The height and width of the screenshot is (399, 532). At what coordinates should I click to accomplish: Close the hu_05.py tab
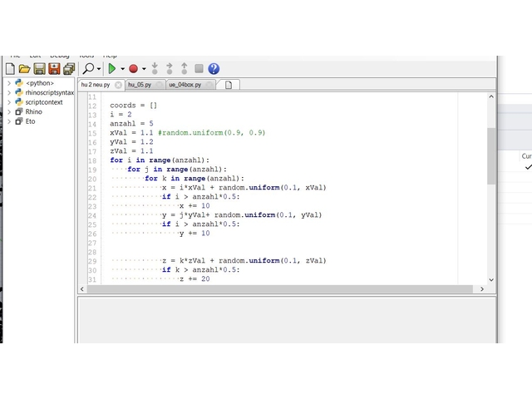(x=159, y=85)
